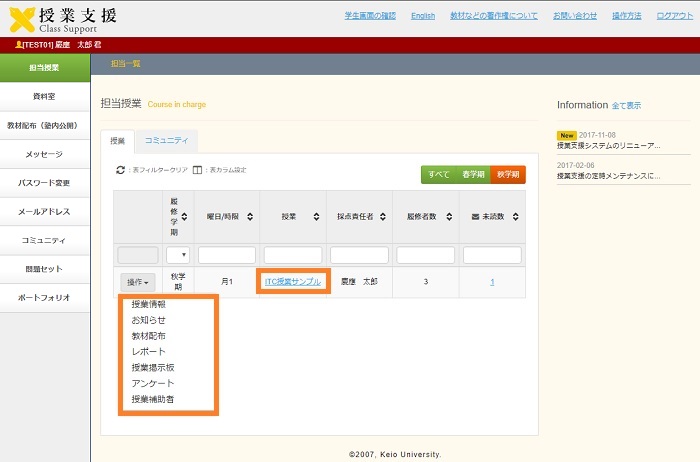Viewport: 700px width, 462px height.
Task: Open the 操作 dropdown button
Action: (x=137, y=283)
